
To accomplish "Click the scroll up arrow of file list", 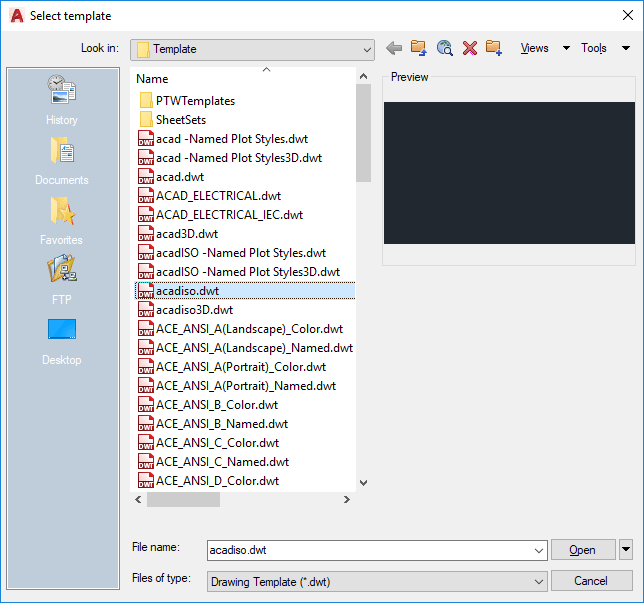I will point(363,76).
